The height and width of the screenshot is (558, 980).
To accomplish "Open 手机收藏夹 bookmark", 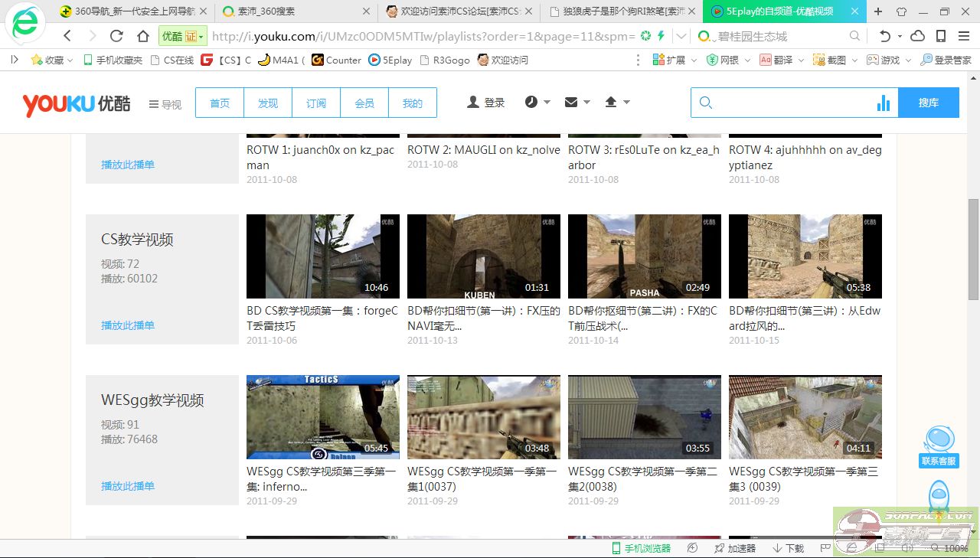I will (x=113, y=60).
